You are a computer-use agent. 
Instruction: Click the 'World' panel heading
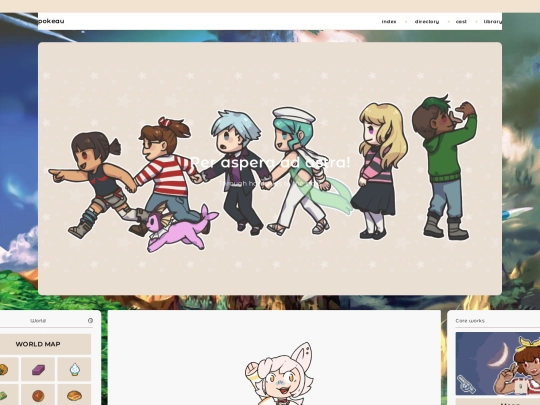38,321
